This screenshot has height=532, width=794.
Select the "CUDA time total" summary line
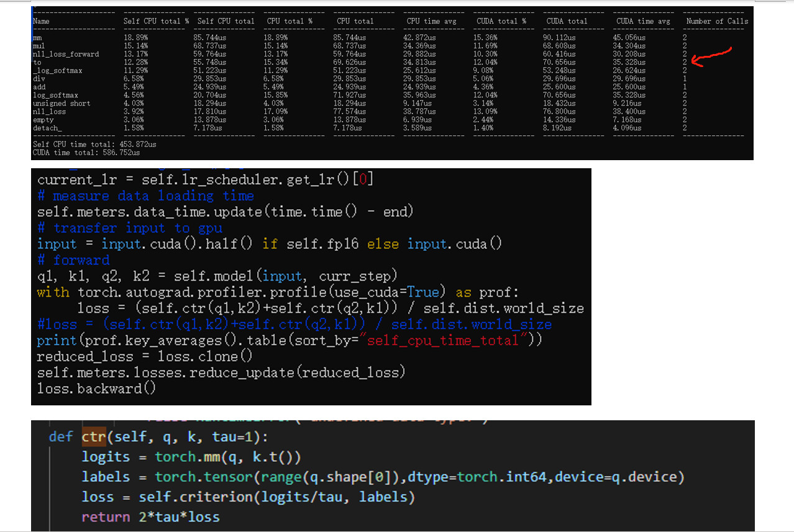pos(86,152)
